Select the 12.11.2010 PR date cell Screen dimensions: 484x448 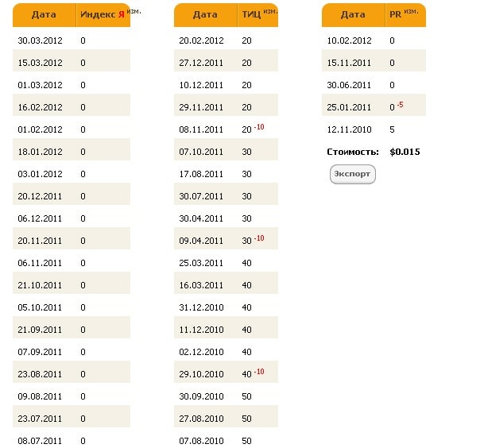pos(350,129)
